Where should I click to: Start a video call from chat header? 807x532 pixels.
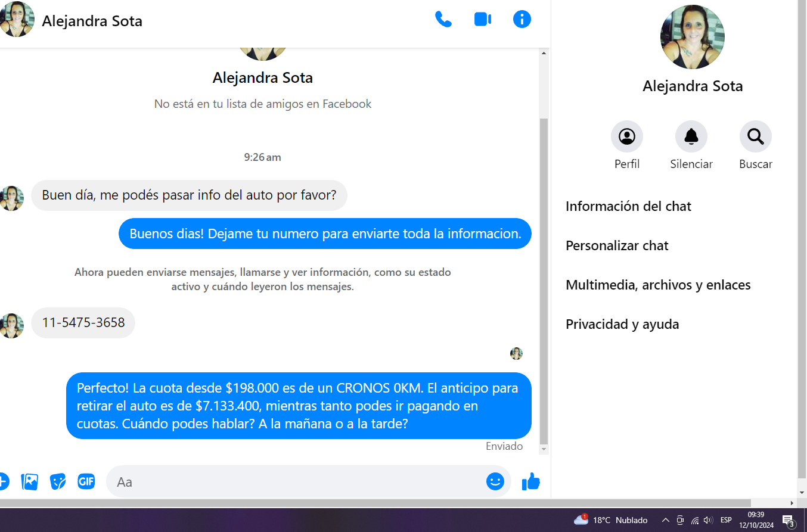click(x=482, y=20)
